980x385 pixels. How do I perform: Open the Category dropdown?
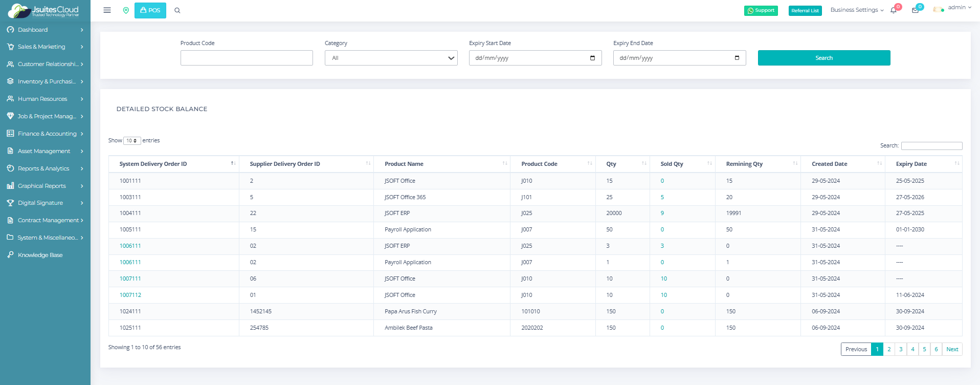[391, 58]
